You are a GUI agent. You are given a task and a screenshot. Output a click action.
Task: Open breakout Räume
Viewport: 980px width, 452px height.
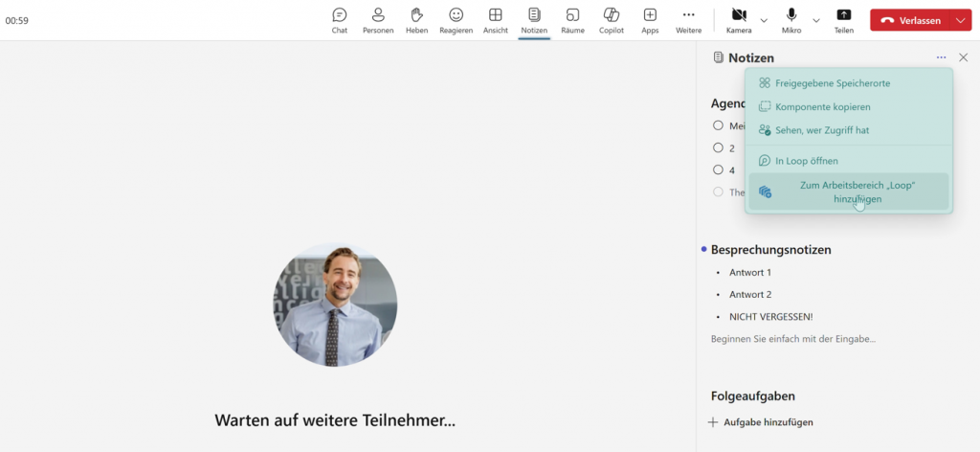(x=572, y=21)
